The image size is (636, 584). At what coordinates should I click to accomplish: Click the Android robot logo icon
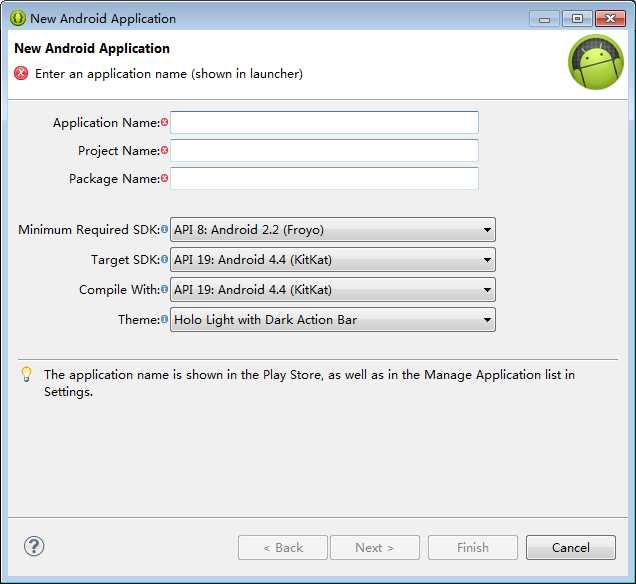pyautogui.click(x=596, y=62)
